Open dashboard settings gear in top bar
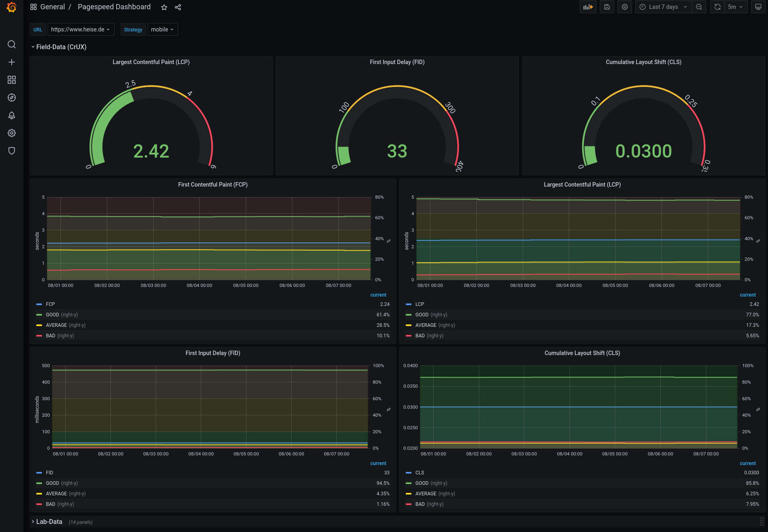 [625, 7]
